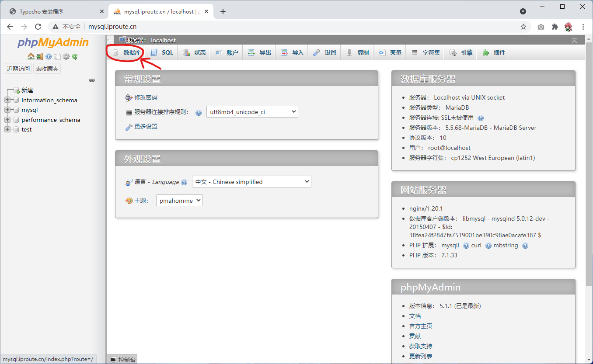Reload navigation panel with green refresh icon
This screenshot has width=593, height=364.
pos(75,56)
